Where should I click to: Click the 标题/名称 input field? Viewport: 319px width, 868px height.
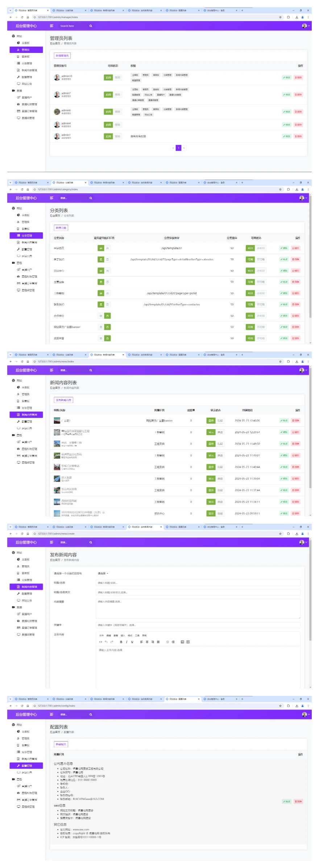[x=198, y=583]
